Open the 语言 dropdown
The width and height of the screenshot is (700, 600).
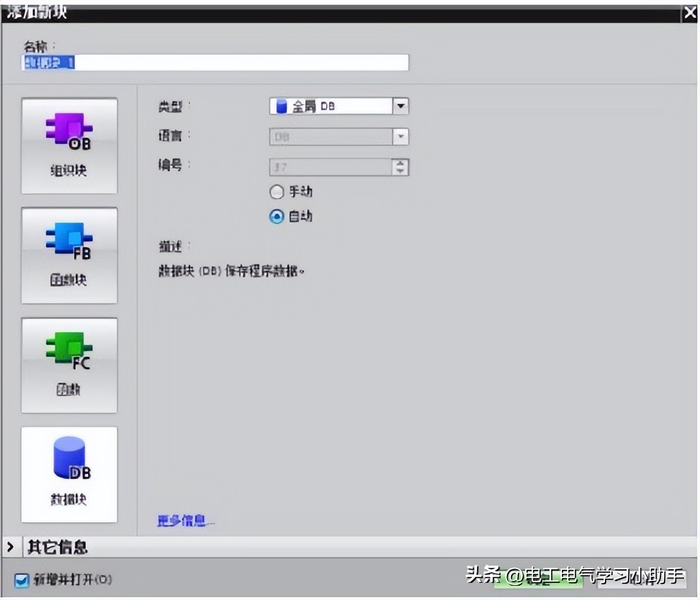pyautogui.click(x=400, y=137)
